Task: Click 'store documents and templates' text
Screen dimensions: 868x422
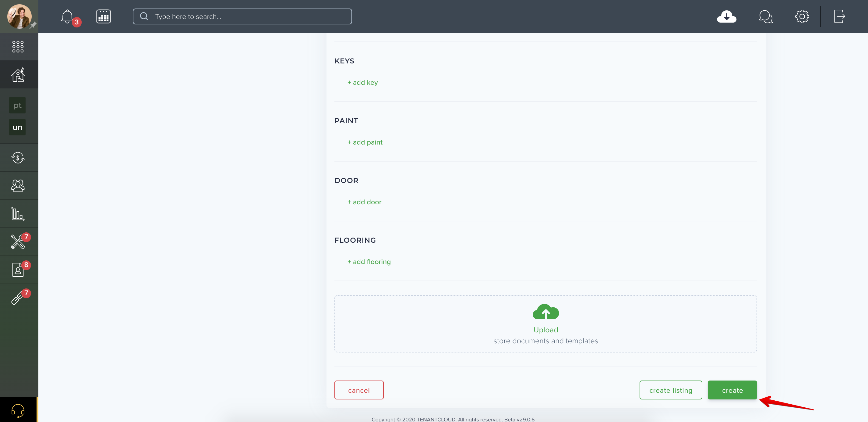Action: 545,341
